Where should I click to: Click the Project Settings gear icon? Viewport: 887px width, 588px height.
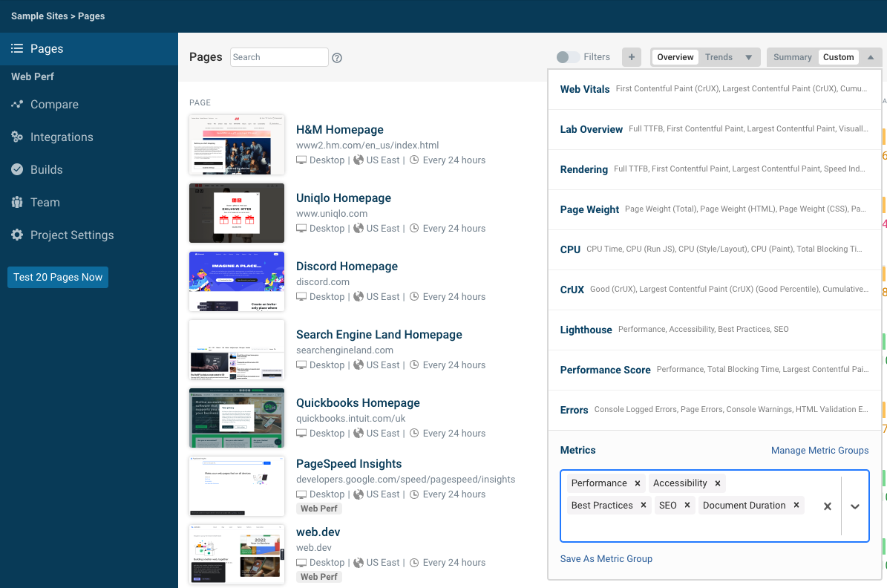coord(17,235)
